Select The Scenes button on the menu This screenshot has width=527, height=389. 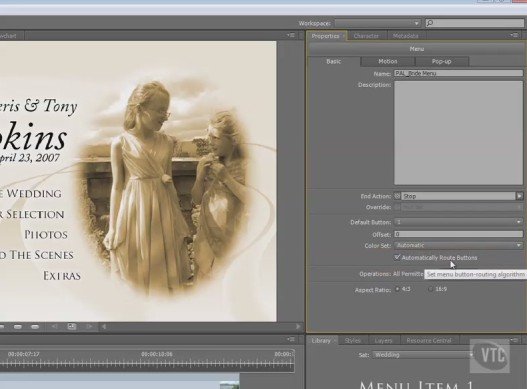coord(37,255)
